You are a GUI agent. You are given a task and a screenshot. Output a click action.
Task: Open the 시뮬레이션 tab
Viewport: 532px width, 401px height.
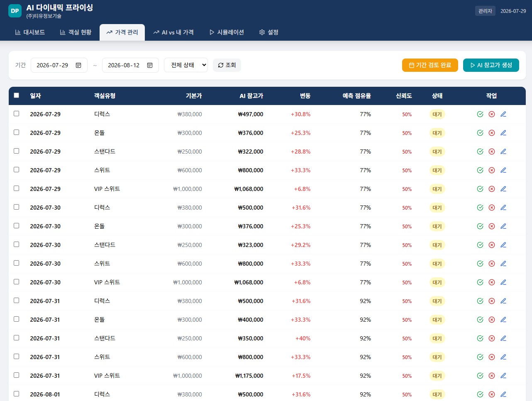pos(227,32)
